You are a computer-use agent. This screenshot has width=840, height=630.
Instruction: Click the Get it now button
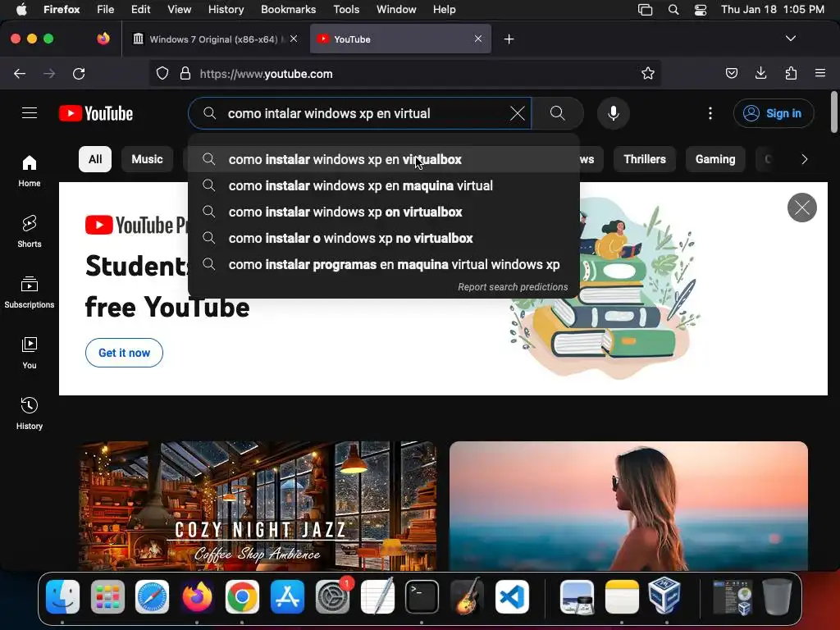124,353
